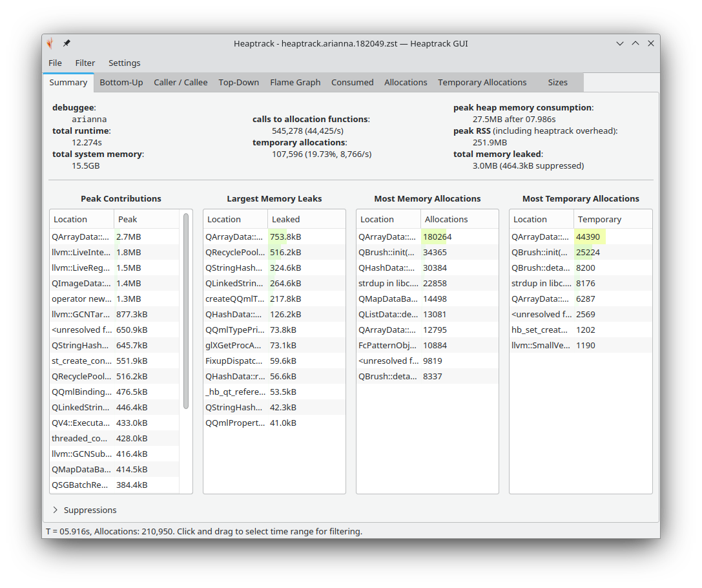Click the Allocations column header
The image size is (702, 588).
coord(459,219)
